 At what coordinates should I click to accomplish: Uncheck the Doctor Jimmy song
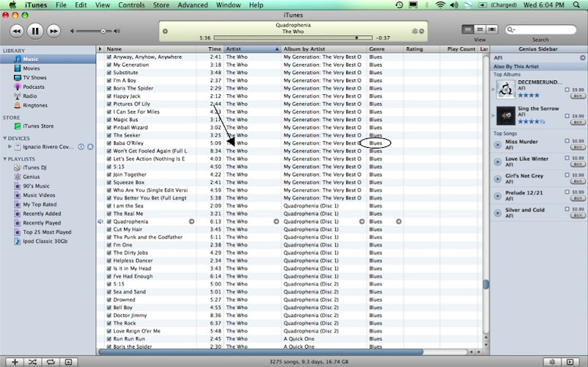(x=109, y=316)
